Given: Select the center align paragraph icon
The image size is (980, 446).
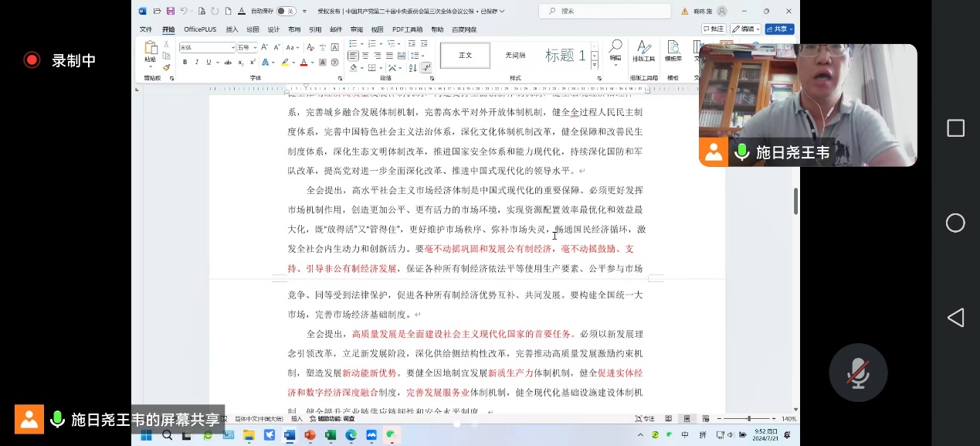Looking at the screenshot, I should (x=365, y=56).
